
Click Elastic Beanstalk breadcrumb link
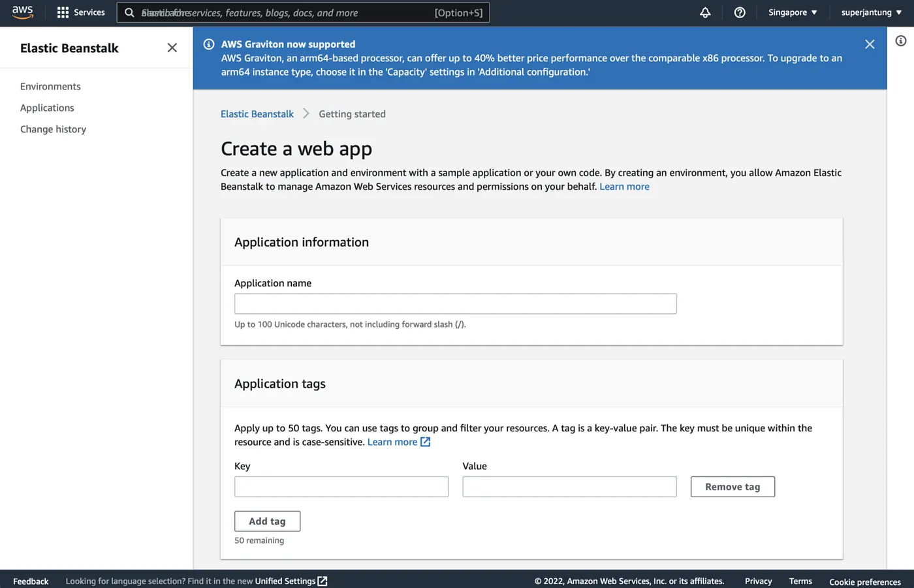click(257, 114)
